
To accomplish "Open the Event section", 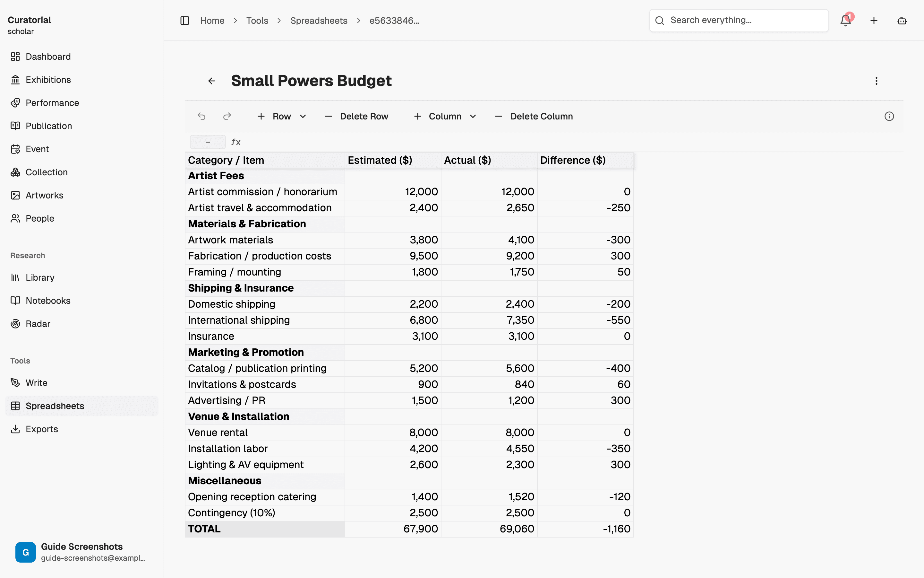I will [x=82, y=149].
